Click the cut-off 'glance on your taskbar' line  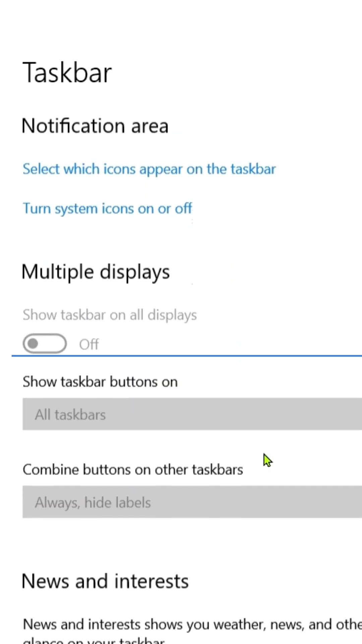tap(94, 641)
